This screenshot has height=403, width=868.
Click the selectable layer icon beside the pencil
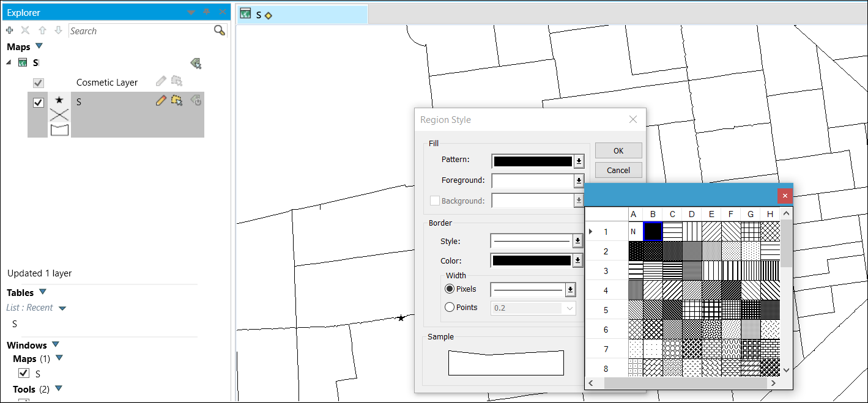click(176, 102)
